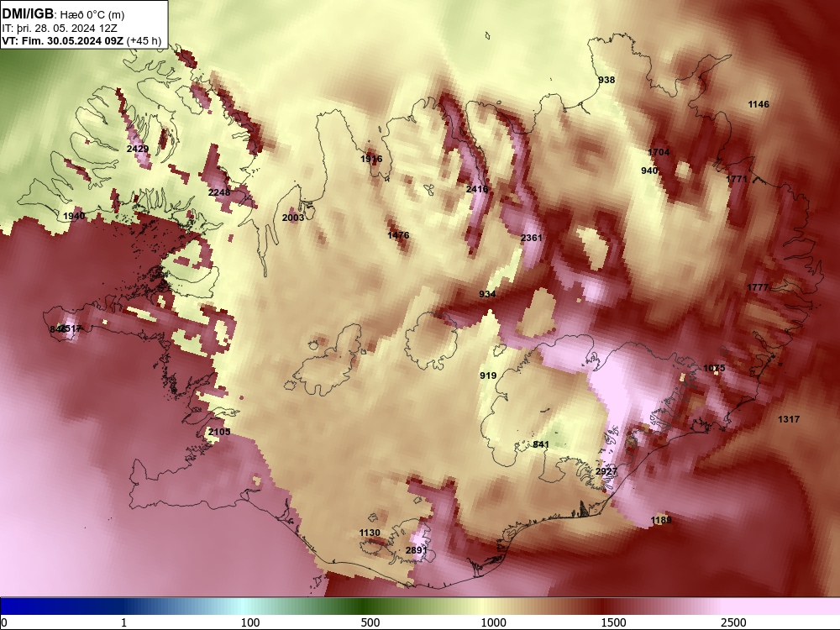Click the map value 2248
The height and width of the screenshot is (630, 840).
click(219, 192)
